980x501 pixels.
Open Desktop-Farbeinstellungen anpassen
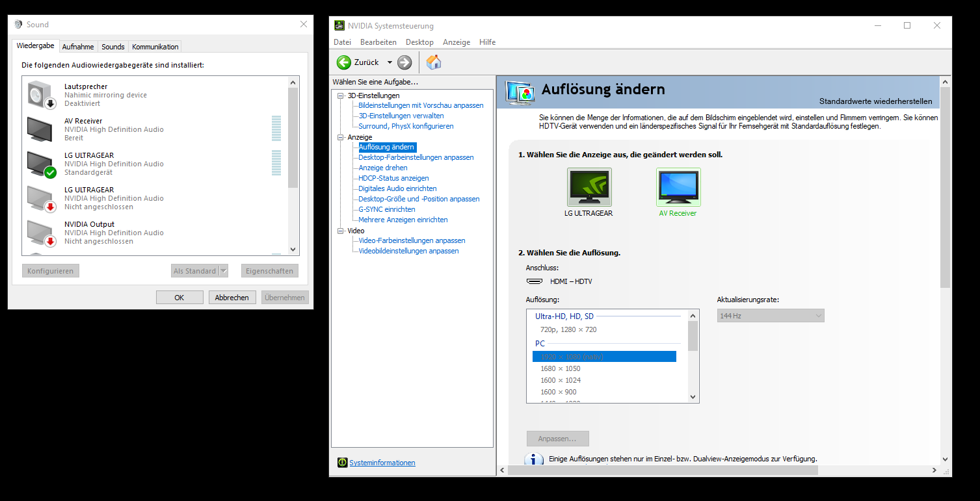click(x=416, y=157)
